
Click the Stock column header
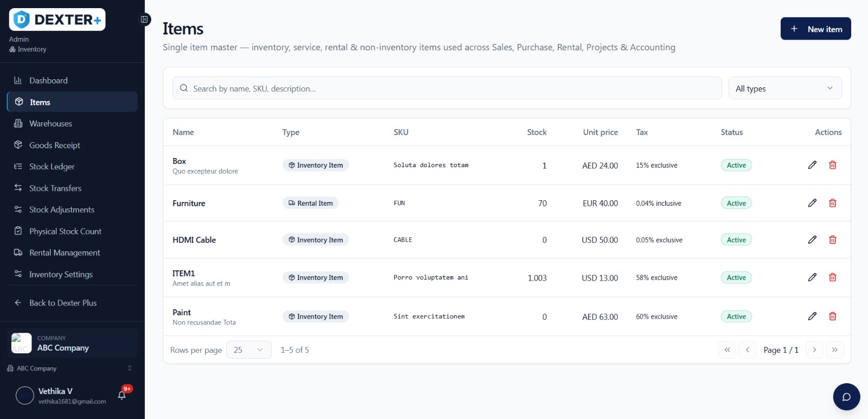point(537,132)
